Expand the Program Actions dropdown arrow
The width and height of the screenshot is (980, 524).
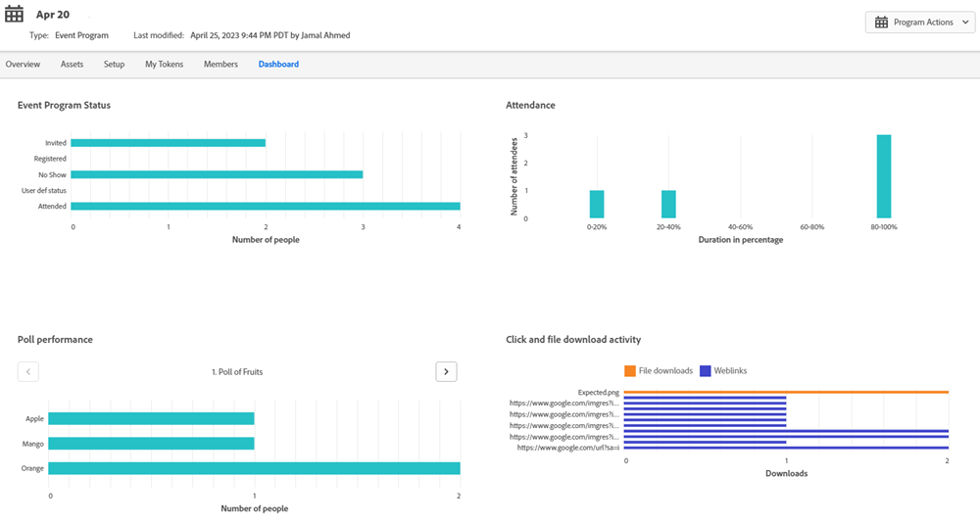coord(965,23)
